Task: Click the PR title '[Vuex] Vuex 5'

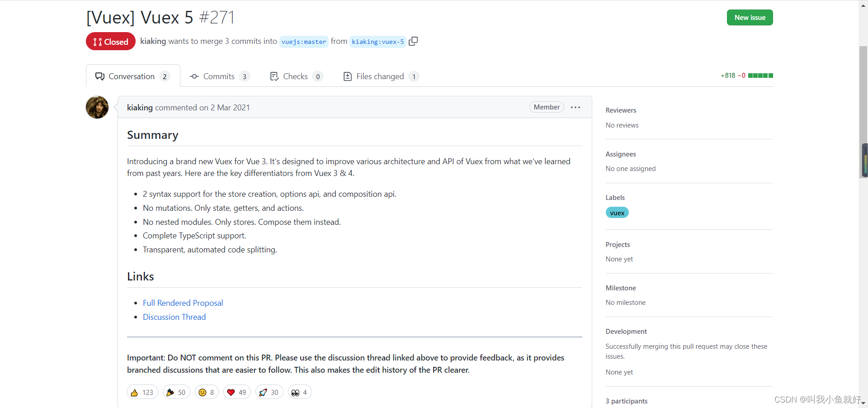Action: point(140,18)
